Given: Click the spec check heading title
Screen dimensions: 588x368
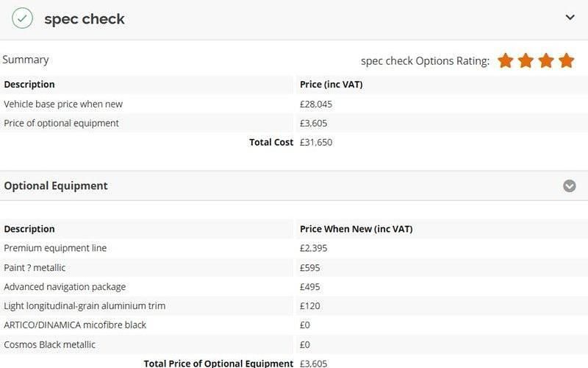Looking at the screenshot, I should click(x=85, y=19).
